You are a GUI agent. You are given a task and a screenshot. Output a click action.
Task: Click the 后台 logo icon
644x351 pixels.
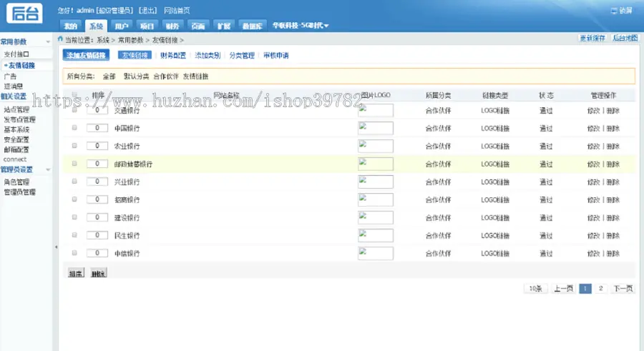(x=24, y=13)
